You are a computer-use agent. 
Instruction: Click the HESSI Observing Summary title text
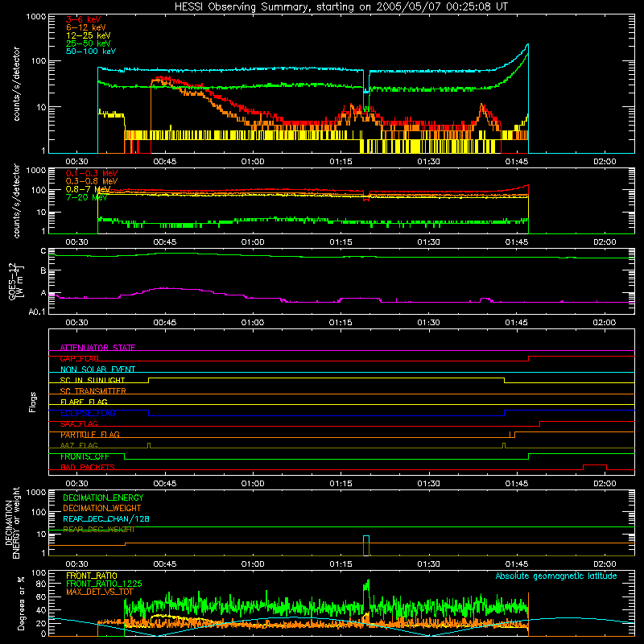(x=341, y=6)
